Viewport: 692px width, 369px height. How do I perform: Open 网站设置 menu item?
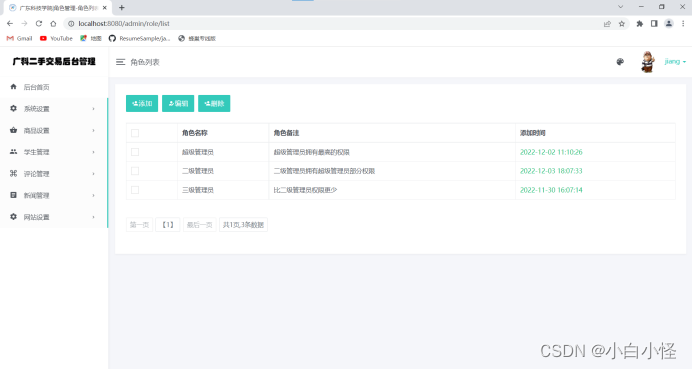[x=54, y=217]
